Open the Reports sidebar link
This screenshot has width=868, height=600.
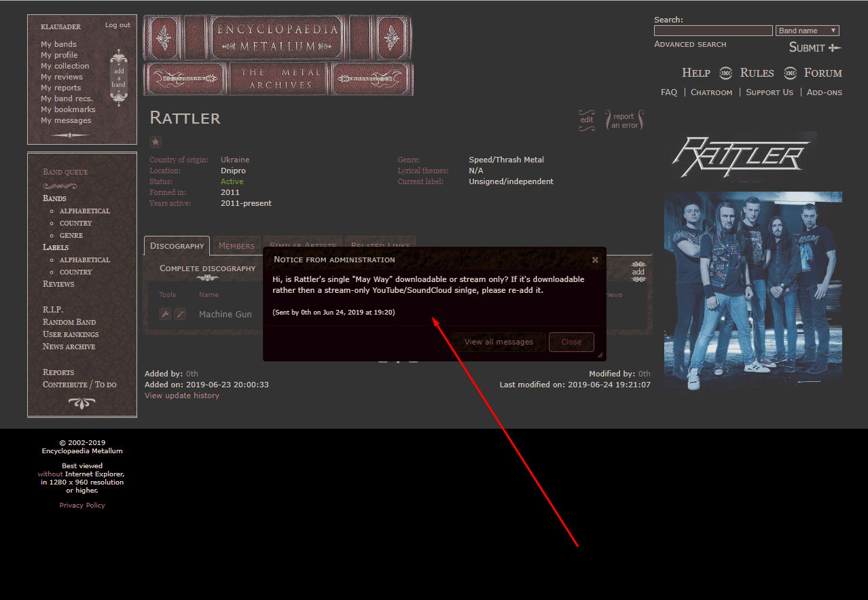pos(58,372)
